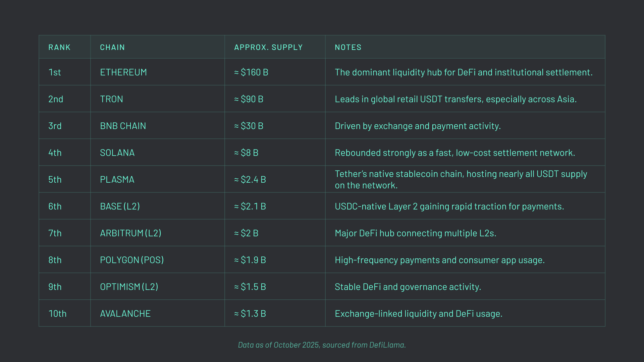Viewport: 644px width, 362px height.
Task: Click the ≈ $160 B supply value
Action: (x=251, y=72)
